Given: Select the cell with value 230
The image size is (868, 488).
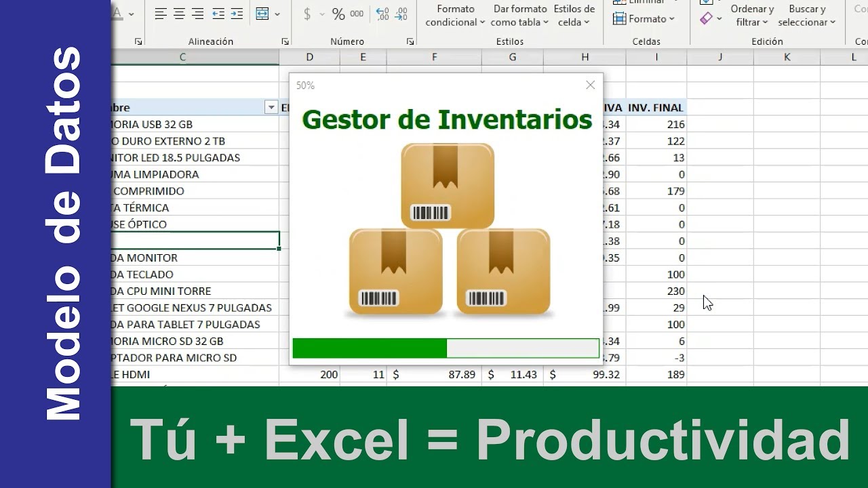Looking at the screenshot, I should [656, 291].
